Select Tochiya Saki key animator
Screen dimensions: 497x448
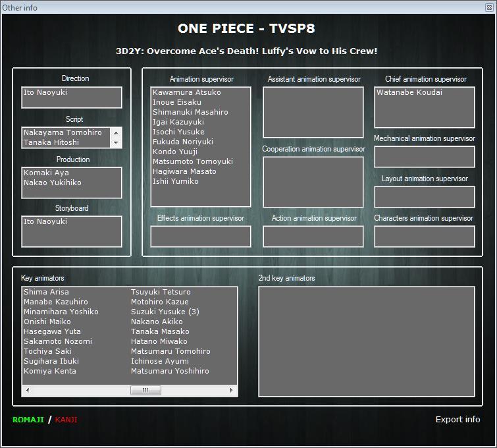(47, 351)
